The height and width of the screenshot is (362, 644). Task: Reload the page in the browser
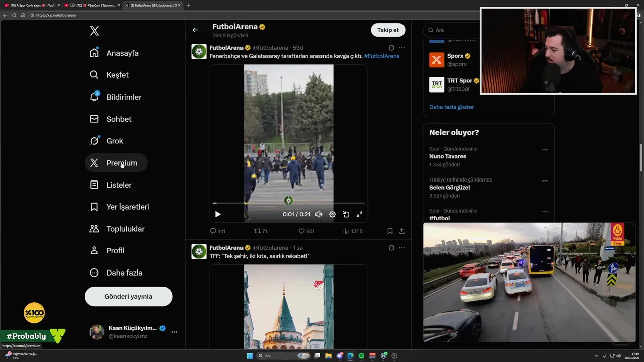[x=14, y=15]
